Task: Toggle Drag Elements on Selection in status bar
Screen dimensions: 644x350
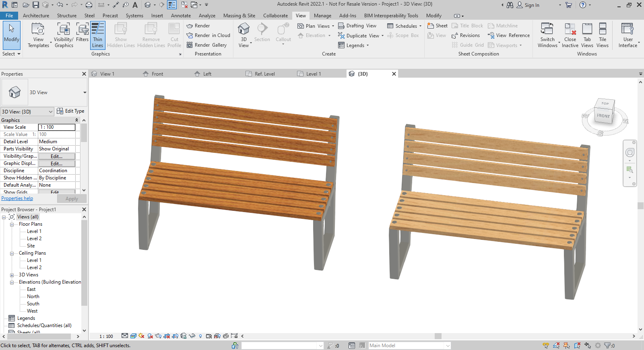Action: pyautogui.click(x=588, y=345)
